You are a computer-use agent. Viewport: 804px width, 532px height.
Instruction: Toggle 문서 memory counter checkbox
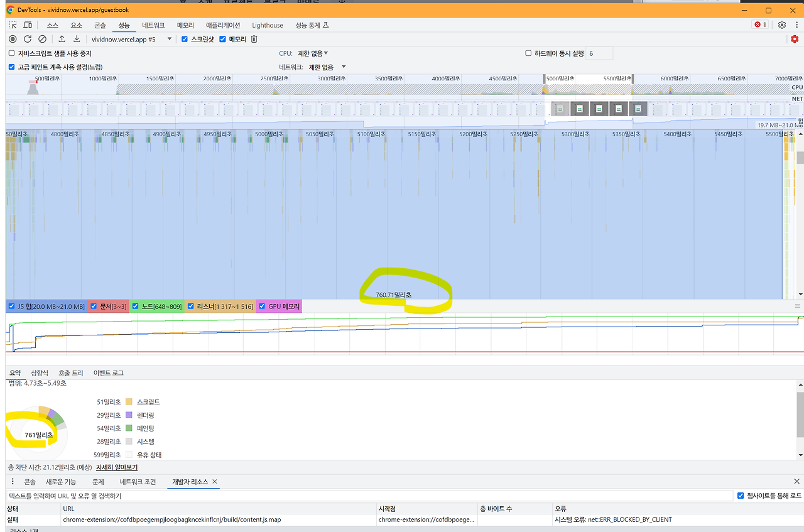(94, 306)
